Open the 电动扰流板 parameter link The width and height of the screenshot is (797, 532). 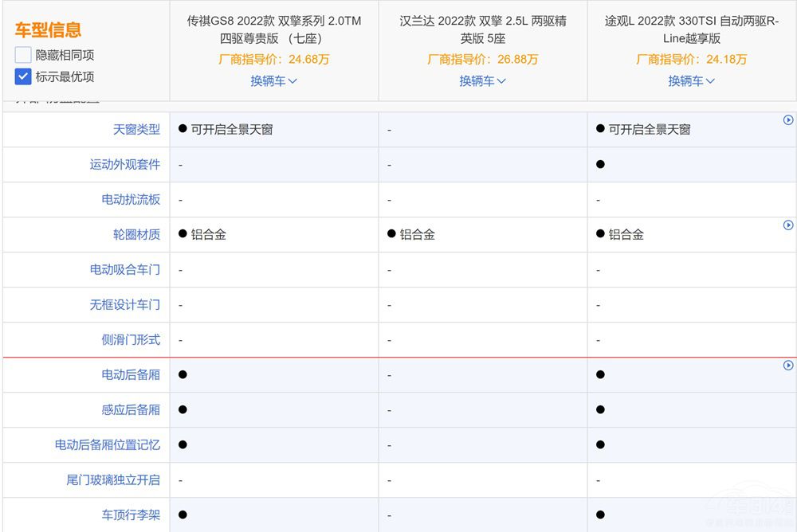pos(131,199)
